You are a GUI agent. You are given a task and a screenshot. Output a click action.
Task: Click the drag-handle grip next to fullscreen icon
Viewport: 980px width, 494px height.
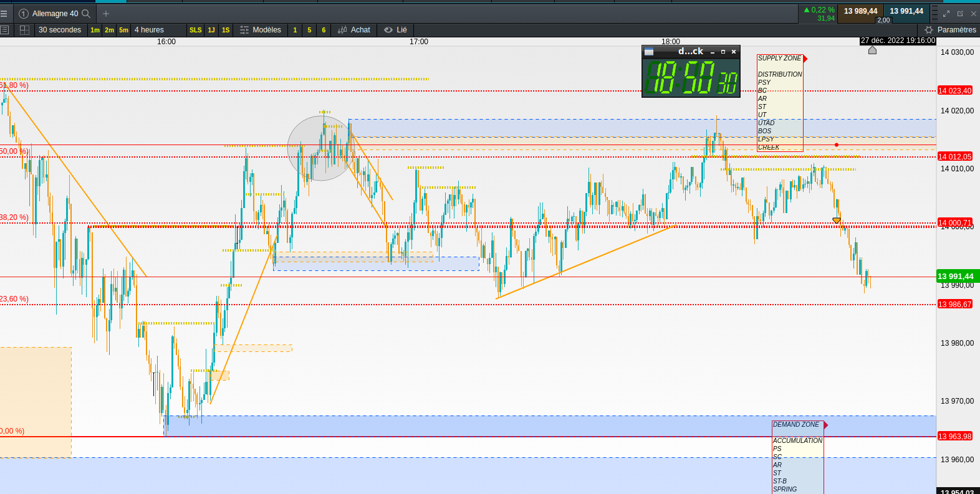(934, 13)
